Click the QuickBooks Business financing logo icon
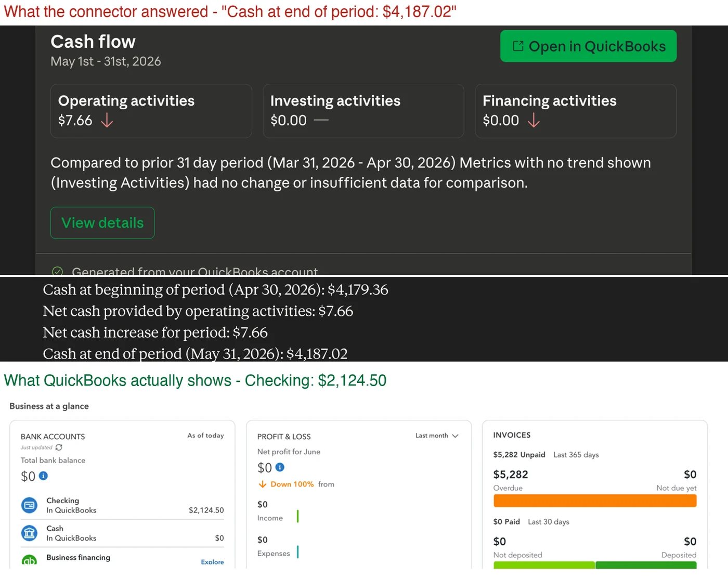The height and width of the screenshot is (576, 728). tap(29, 561)
